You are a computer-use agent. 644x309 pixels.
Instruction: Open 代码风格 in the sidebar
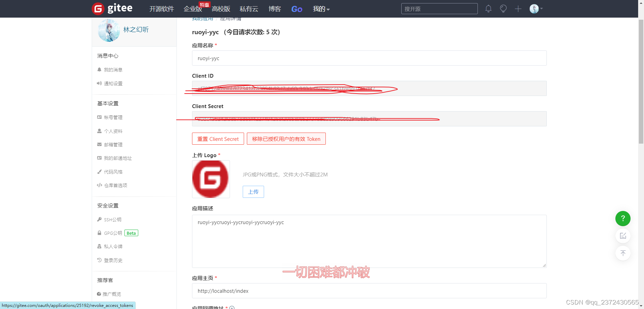(x=113, y=172)
